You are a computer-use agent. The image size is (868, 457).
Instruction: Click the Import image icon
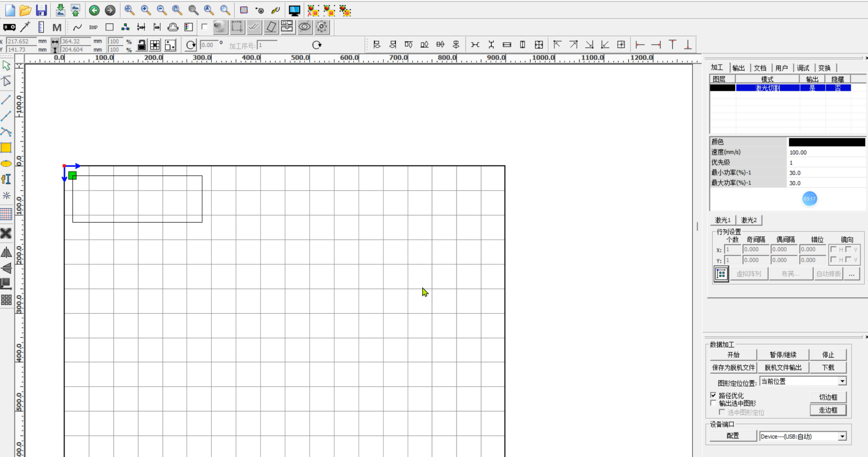tap(60, 10)
